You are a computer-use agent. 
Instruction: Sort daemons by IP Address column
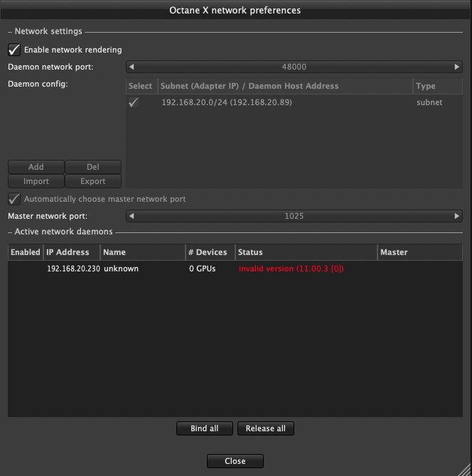[x=72, y=252]
